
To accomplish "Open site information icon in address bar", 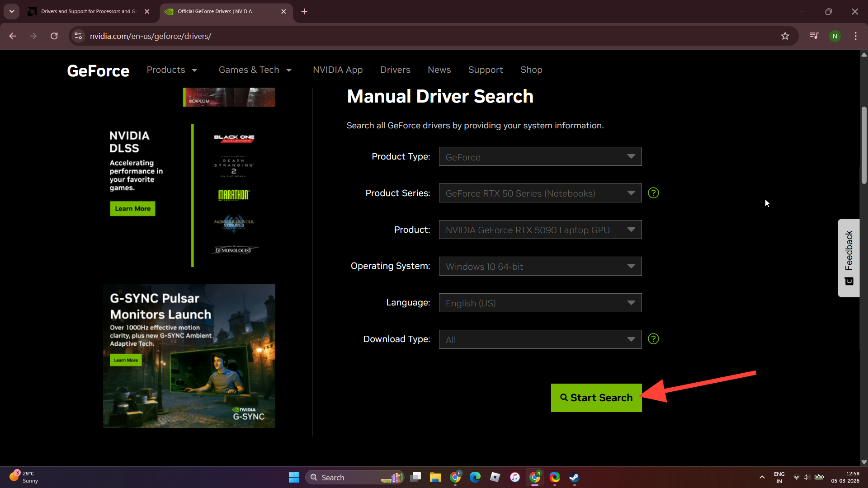I will (78, 36).
